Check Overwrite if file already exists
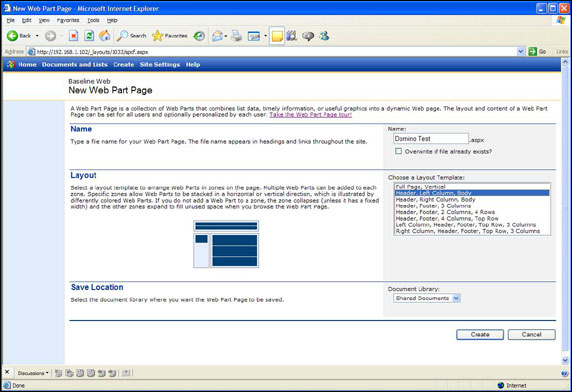Screen dimensions: 572x392 point(398,151)
